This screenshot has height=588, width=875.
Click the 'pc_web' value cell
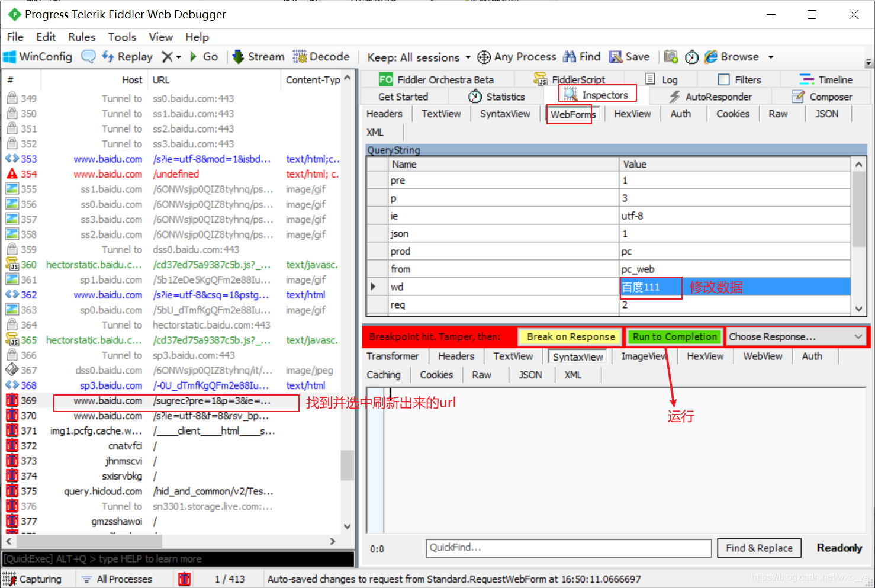[x=734, y=269]
